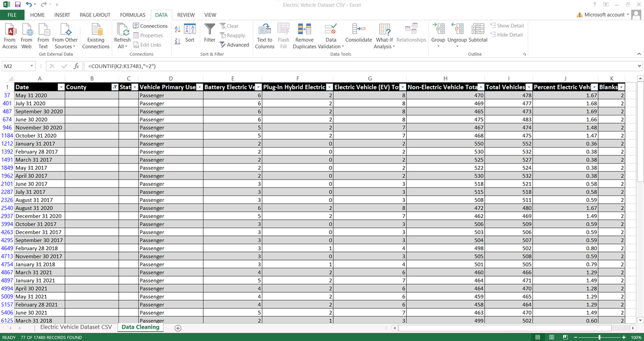Viewport: 644px width, 341px height.
Task: Switch to Page Layout view in status bar
Action: (x=552, y=337)
